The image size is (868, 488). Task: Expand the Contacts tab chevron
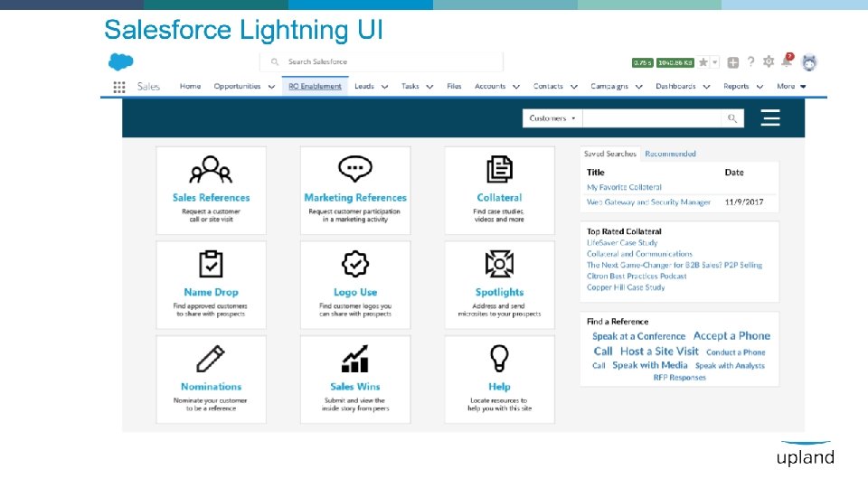(x=574, y=87)
